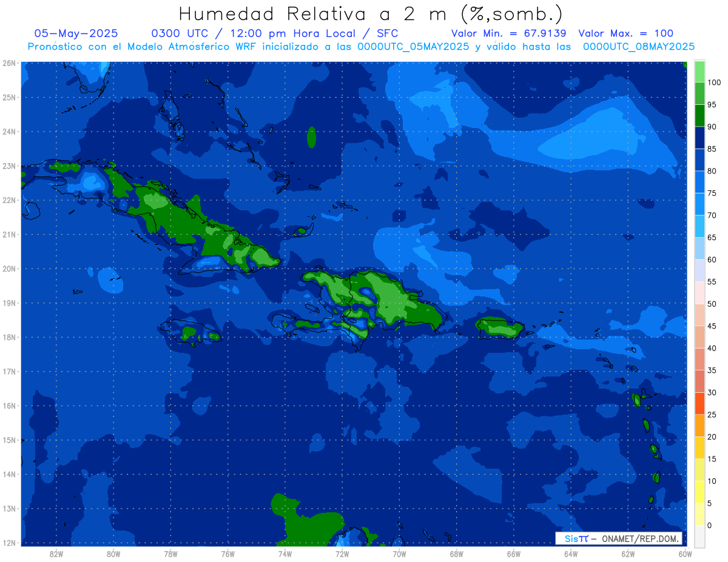Click the colorbar label '85'
The image size is (728, 562).
712,149
